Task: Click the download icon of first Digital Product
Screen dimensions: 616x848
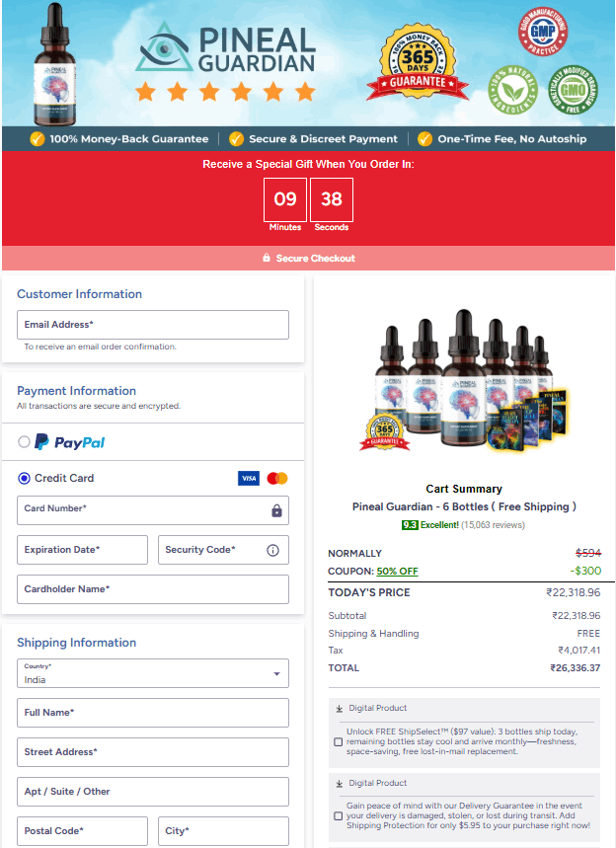Action: point(340,708)
